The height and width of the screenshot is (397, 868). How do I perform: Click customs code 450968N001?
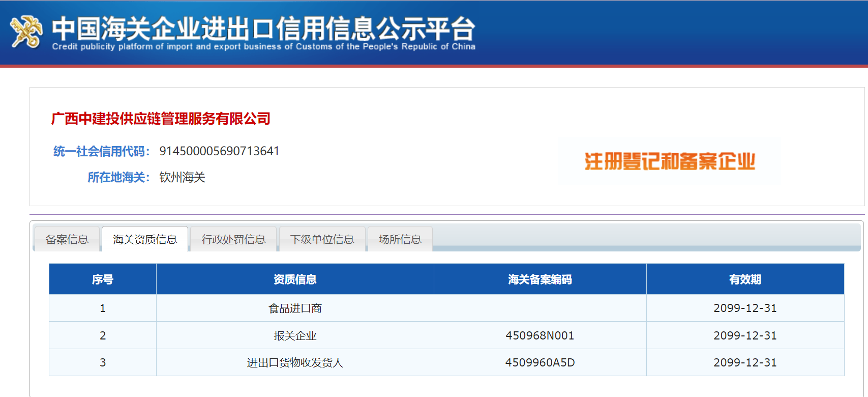tap(540, 335)
